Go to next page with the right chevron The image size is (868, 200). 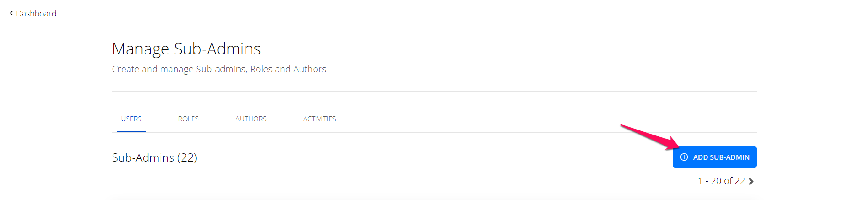[751, 182]
